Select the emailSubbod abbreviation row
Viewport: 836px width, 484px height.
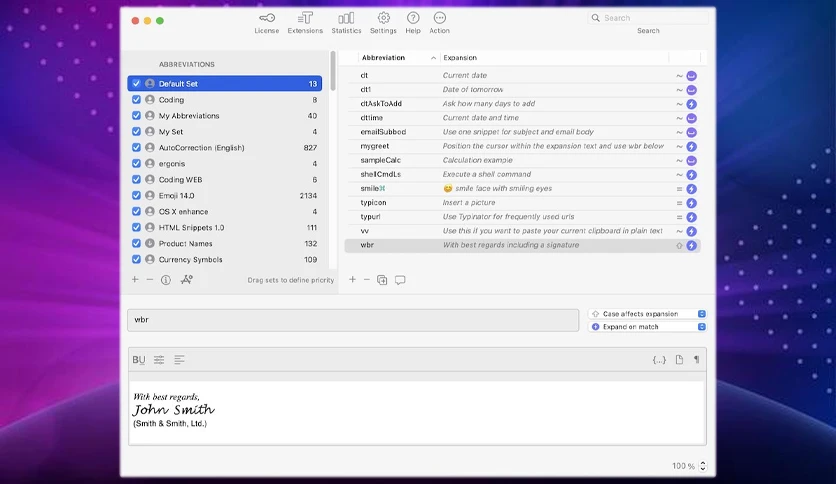(522, 132)
